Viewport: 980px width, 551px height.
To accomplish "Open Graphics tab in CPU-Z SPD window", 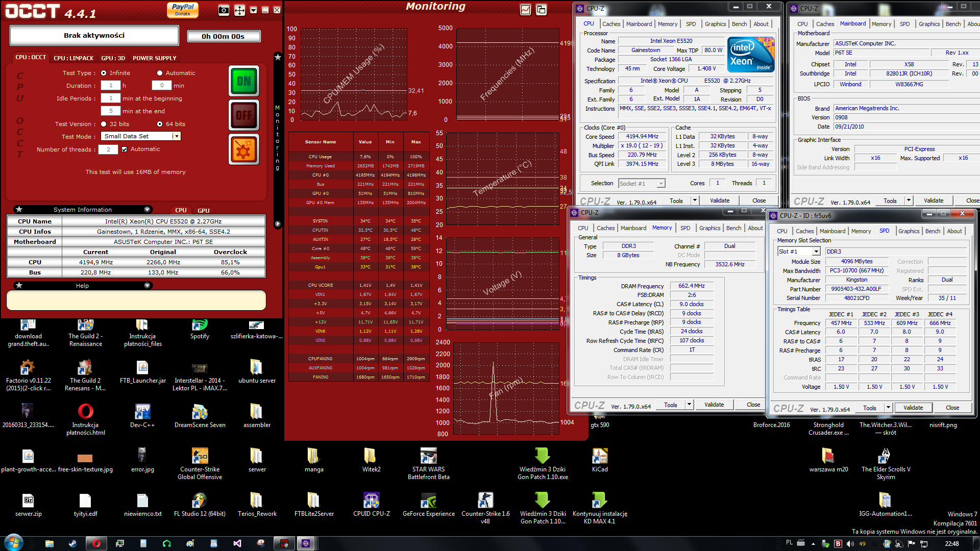I will (x=909, y=231).
